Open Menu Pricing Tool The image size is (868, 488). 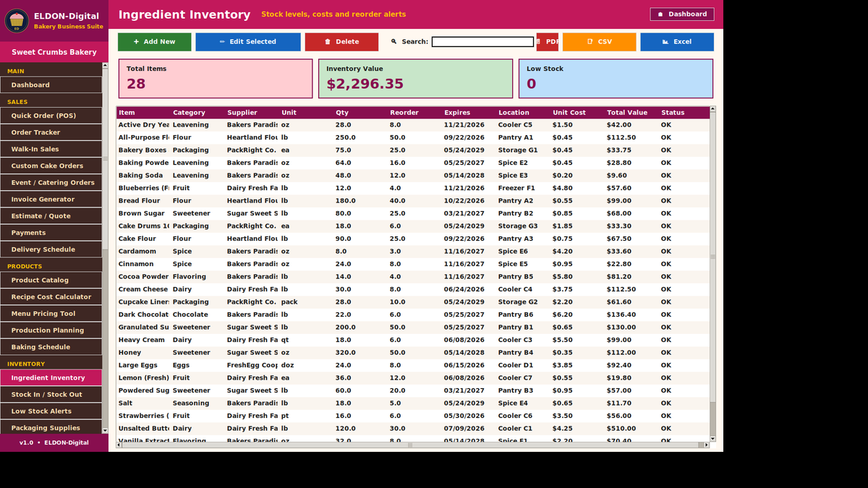51,314
